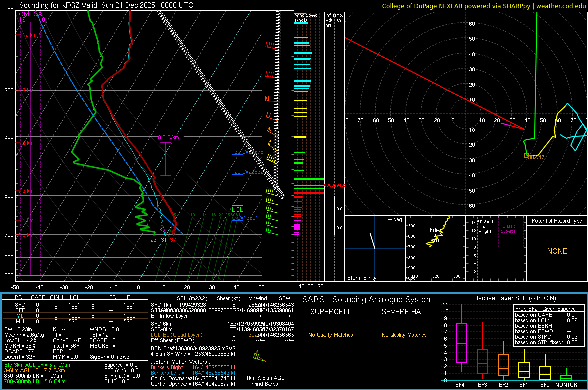
Task: Click the '302/47' hodograph label
Action: (536, 157)
